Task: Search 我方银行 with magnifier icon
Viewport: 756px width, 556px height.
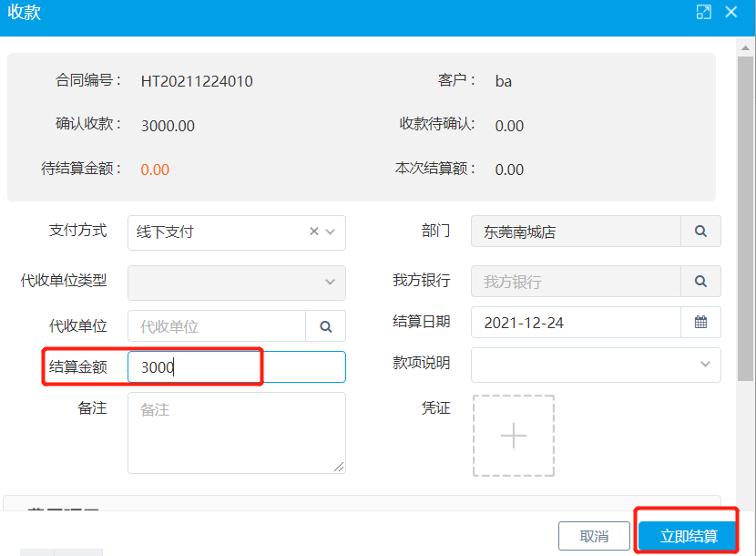Action: [x=700, y=281]
